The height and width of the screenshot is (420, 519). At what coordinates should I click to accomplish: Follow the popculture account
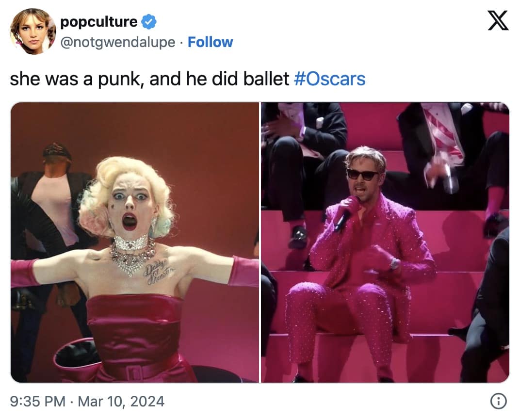click(x=210, y=42)
